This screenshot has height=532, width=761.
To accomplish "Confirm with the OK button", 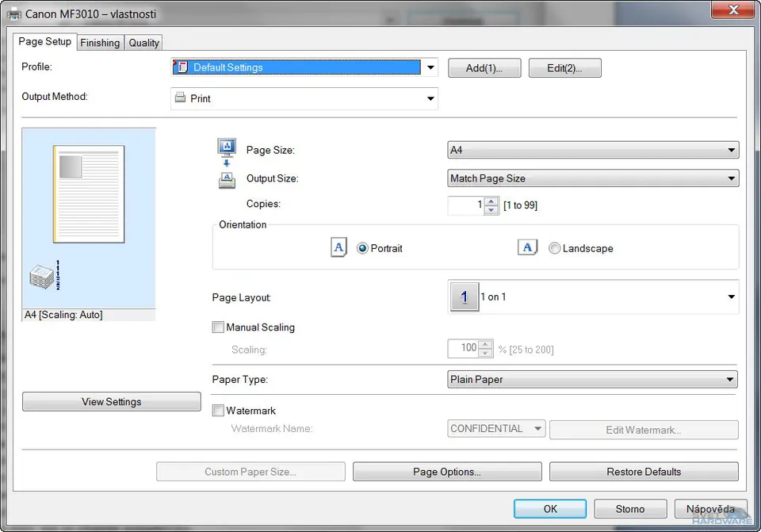I will point(550,509).
